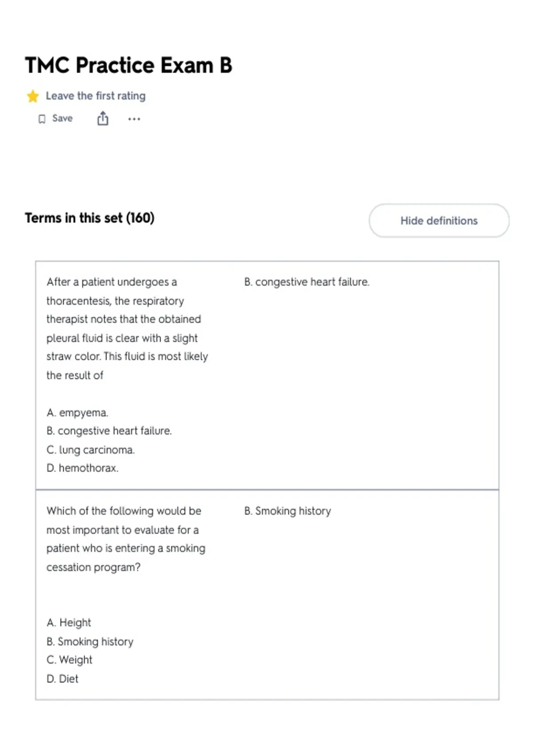Select the thoracentesis question term text

[127, 329]
